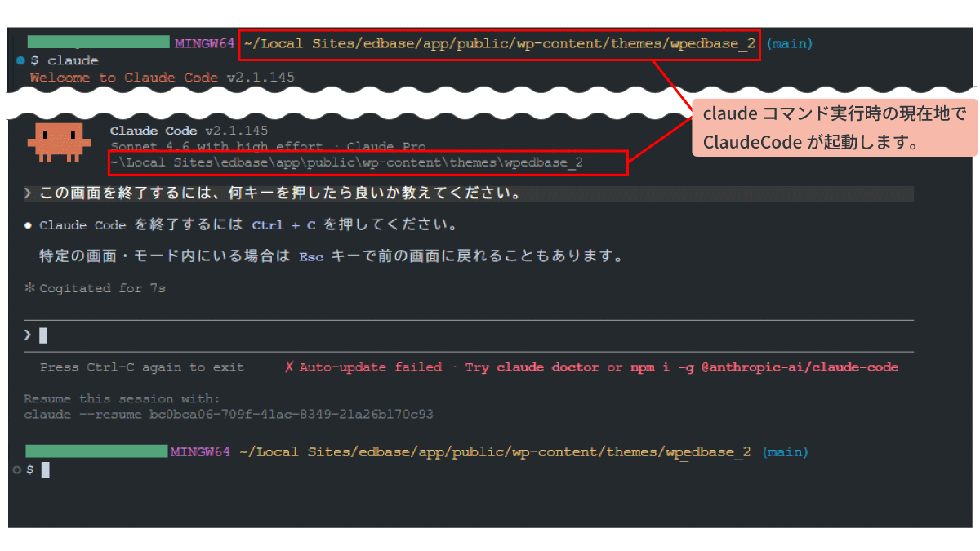Click the Claude Code input prompt cursor
The width and height of the screenshot is (980, 551).
point(43,335)
